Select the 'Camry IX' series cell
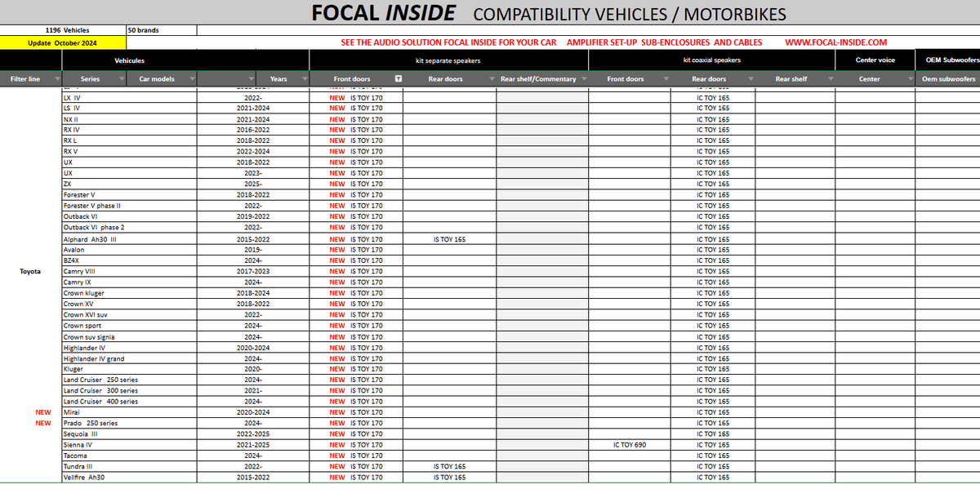980x498 pixels. tap(130, 282)
